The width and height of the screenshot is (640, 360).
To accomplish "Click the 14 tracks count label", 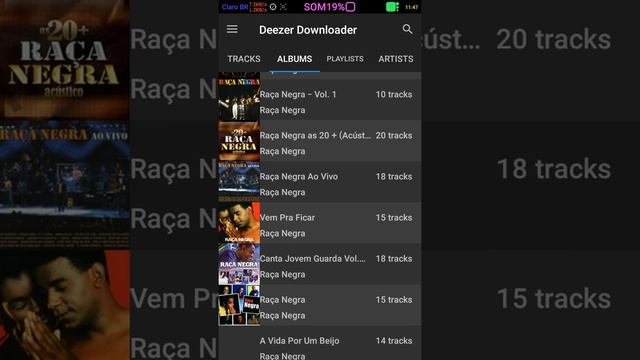I will pyautogui.click(x=394, y=341).
